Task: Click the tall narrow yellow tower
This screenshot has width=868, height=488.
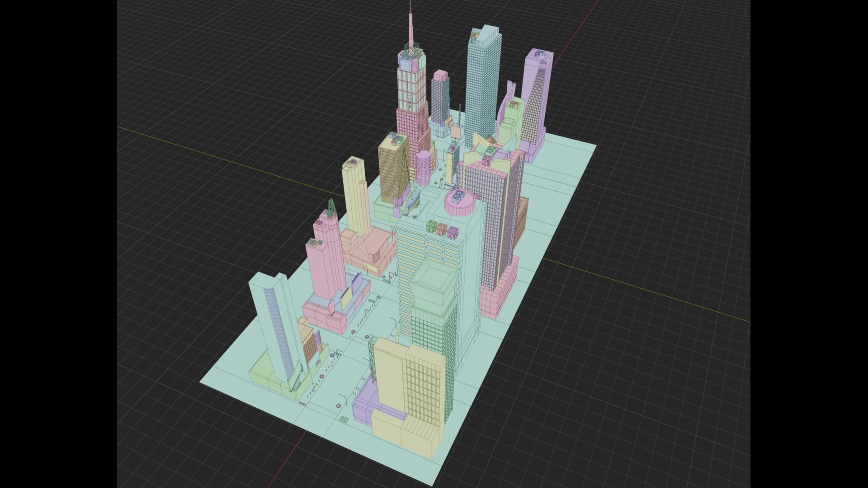Action: [354, 194]
